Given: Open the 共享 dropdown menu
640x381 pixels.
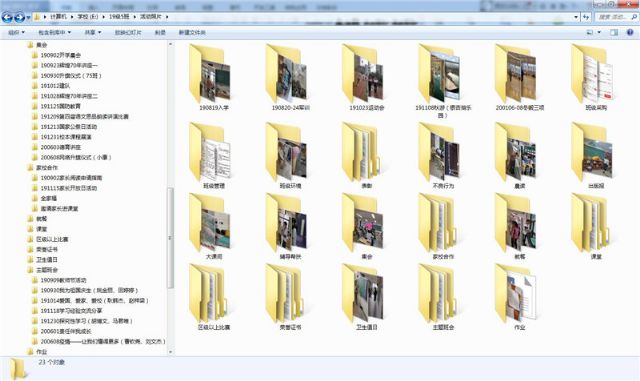Looking at the screenshot, I should coord(93,32).
